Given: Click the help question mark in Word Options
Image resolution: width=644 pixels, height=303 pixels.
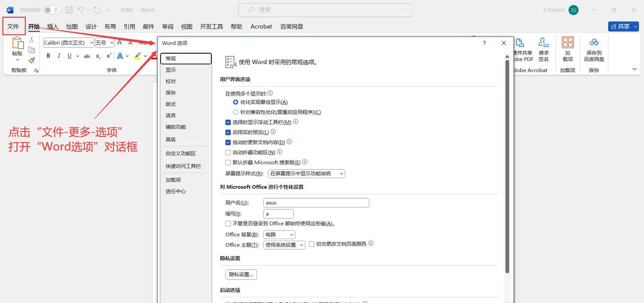Looking at the screenshot, I should tap(484, 43).
